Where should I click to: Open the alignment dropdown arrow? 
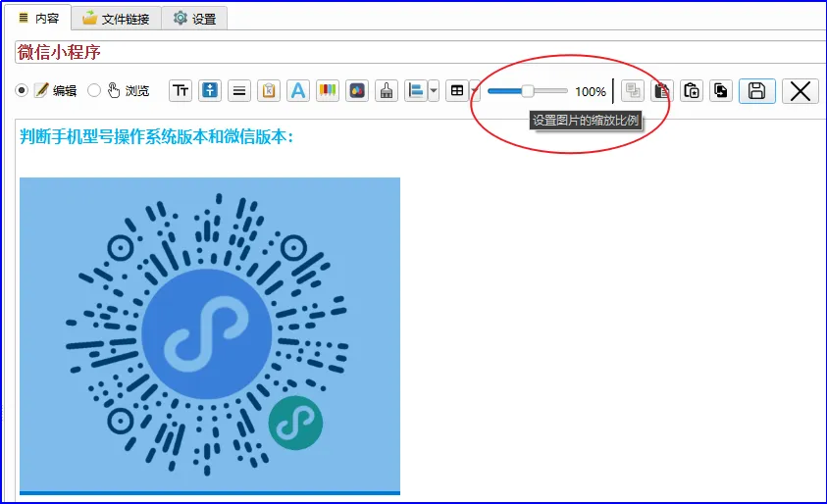434,90
